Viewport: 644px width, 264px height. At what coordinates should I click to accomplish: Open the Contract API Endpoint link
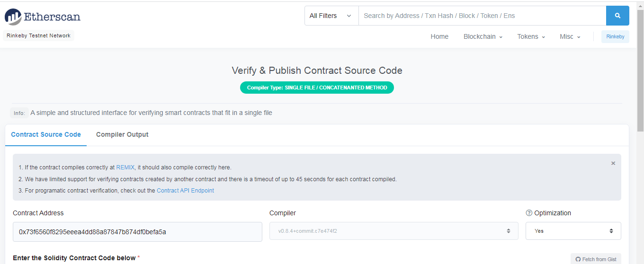185,191
